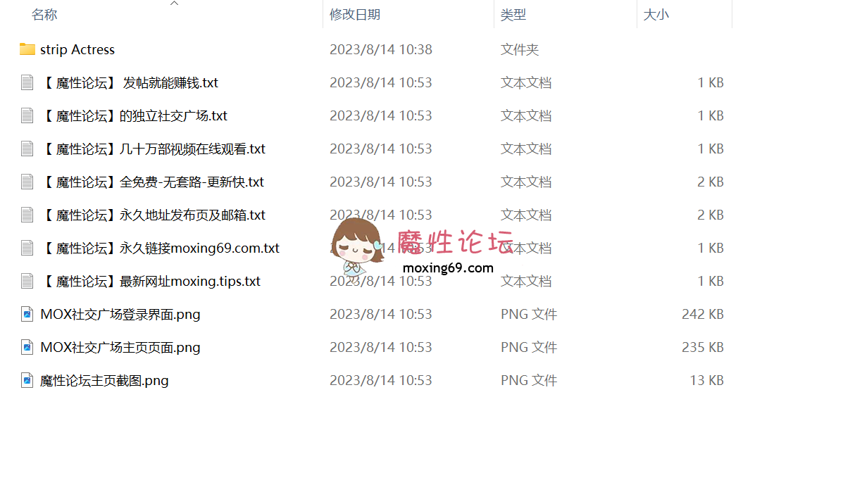The image size is (862, 504).
Task: Click the 魔性论坛 cartoon girl watermark
Action: click(358, 246)
